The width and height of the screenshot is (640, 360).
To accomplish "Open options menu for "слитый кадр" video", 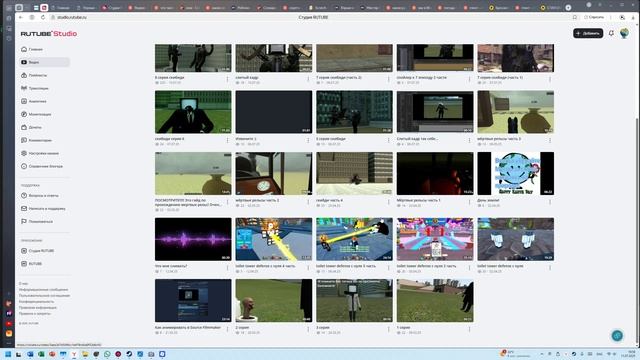I will (x=308, y=79).
